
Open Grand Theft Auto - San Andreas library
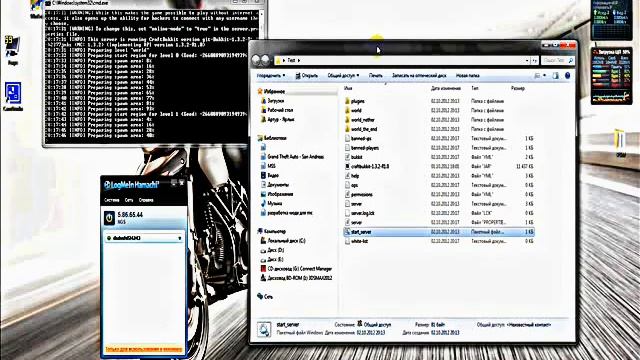pos(296,157)
